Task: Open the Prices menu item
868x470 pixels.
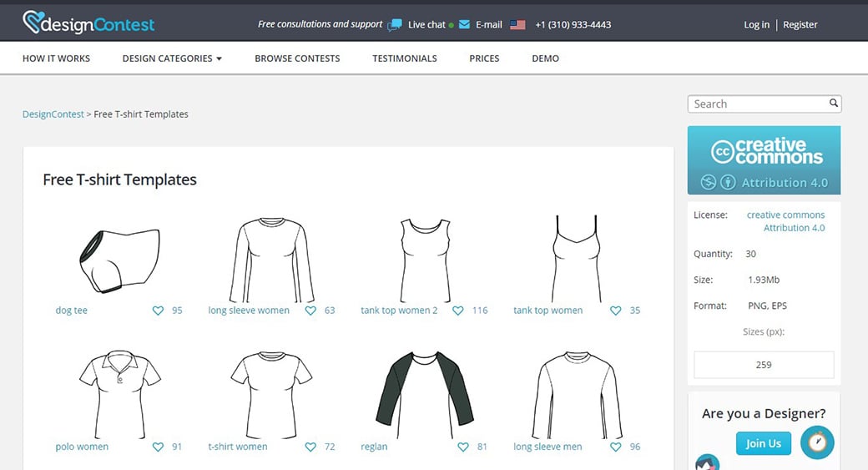Action: [x=484, y=58]
